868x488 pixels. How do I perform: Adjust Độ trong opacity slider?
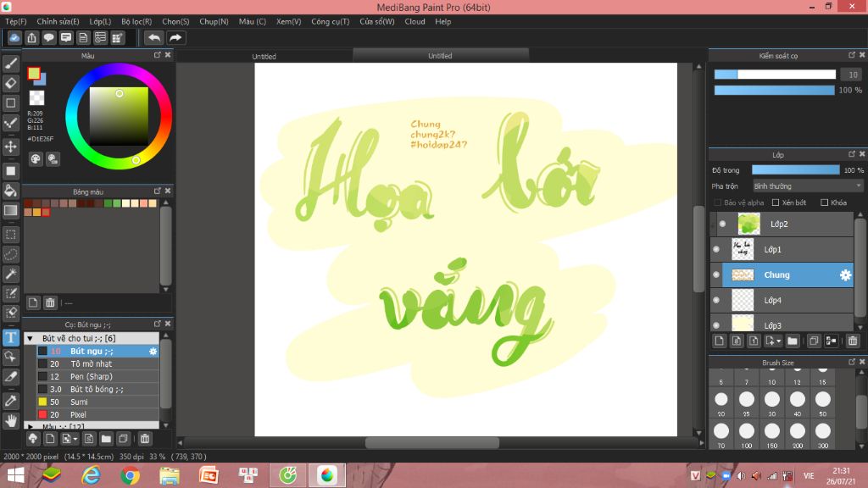point(795,170)
